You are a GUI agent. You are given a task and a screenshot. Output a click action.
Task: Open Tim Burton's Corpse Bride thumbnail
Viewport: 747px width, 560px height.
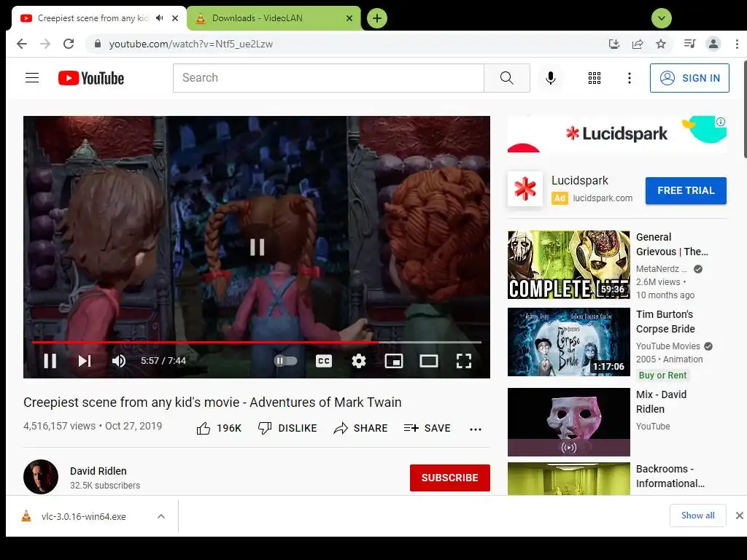569,342
